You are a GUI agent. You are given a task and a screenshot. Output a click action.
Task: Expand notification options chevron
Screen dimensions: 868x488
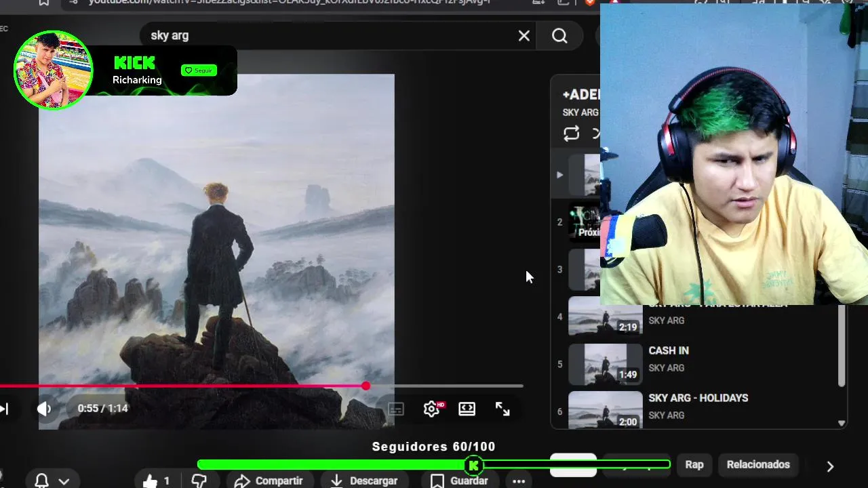(x=64, y=481)
